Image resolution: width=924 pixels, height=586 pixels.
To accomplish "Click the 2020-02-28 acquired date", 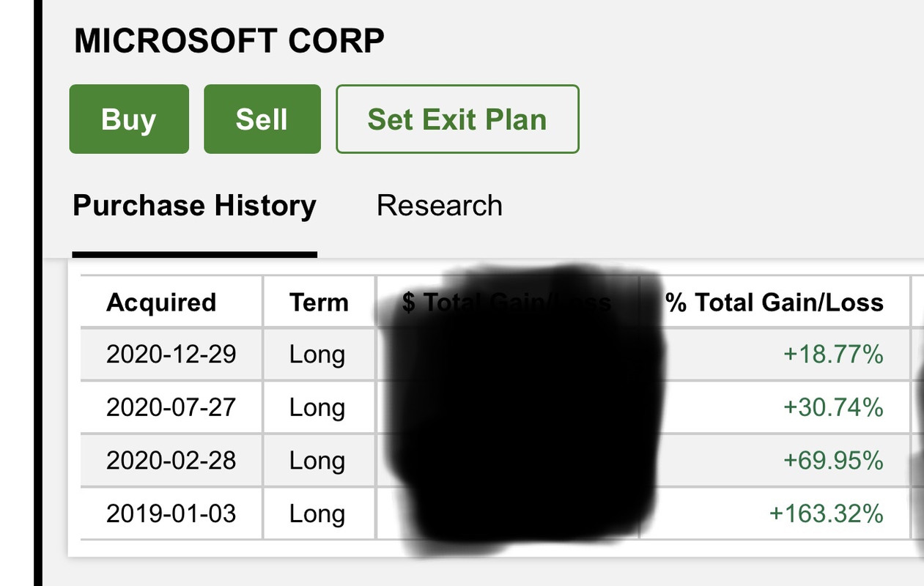I will click(171, 461).
